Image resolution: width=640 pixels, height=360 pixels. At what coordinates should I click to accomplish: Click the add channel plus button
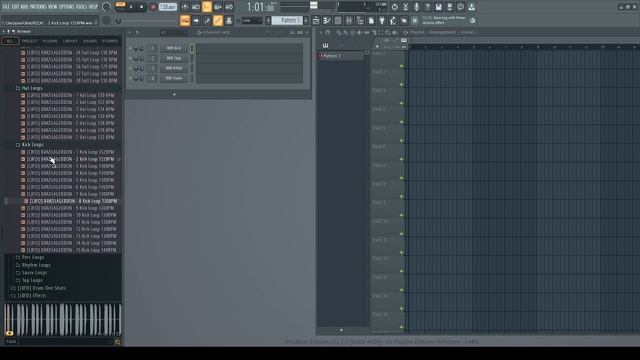click(x=174, y=95)
